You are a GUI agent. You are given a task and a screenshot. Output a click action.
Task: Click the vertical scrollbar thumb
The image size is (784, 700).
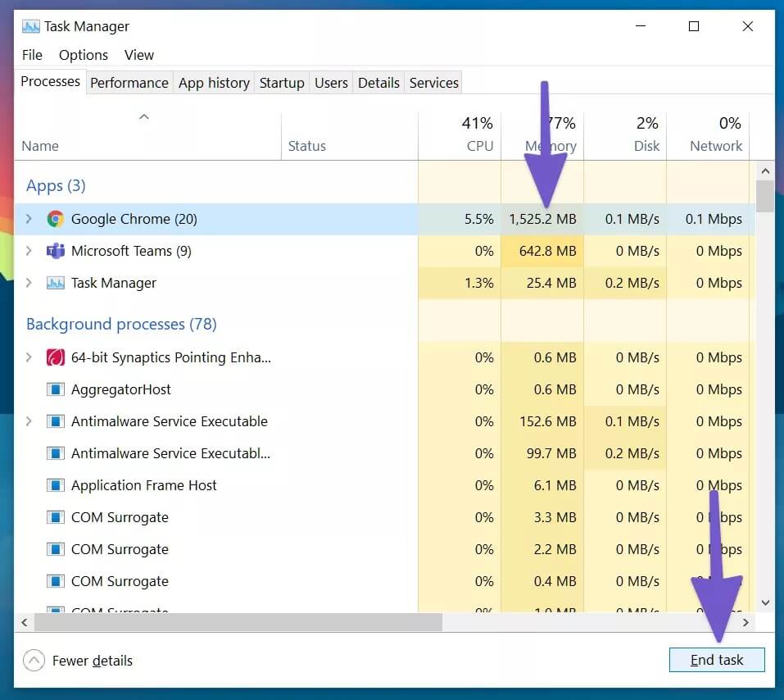pos(765,197)
